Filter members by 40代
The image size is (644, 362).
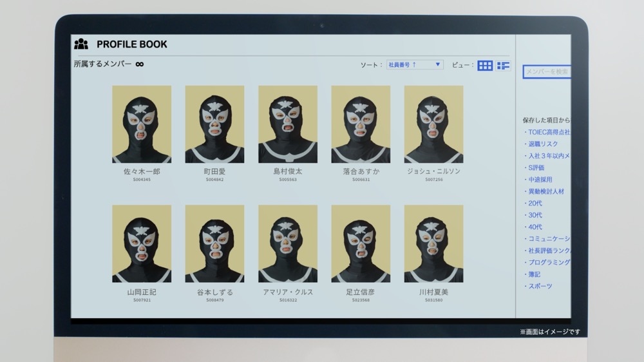(535, 227)
